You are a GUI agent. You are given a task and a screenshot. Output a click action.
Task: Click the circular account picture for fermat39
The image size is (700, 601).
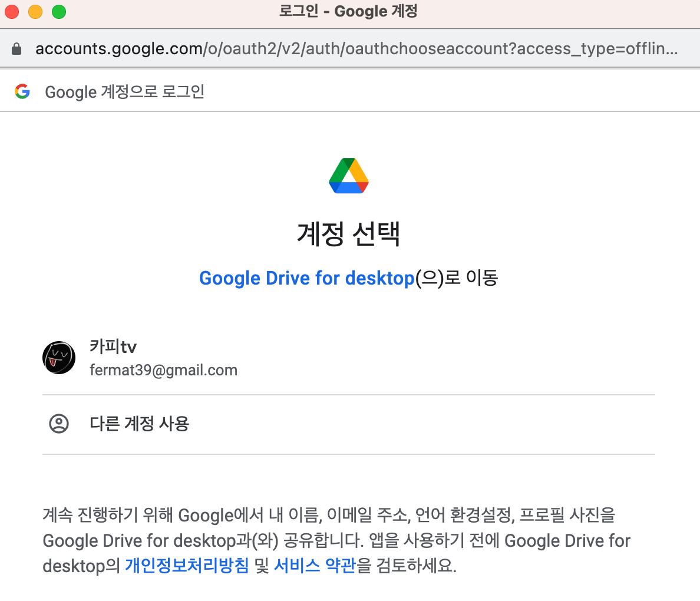59,357
